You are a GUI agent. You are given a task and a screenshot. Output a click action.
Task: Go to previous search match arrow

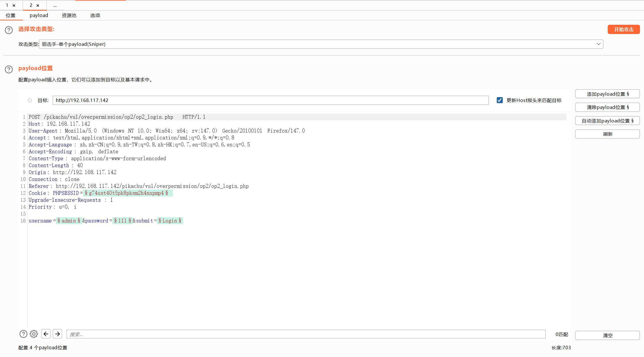point(46,334)
